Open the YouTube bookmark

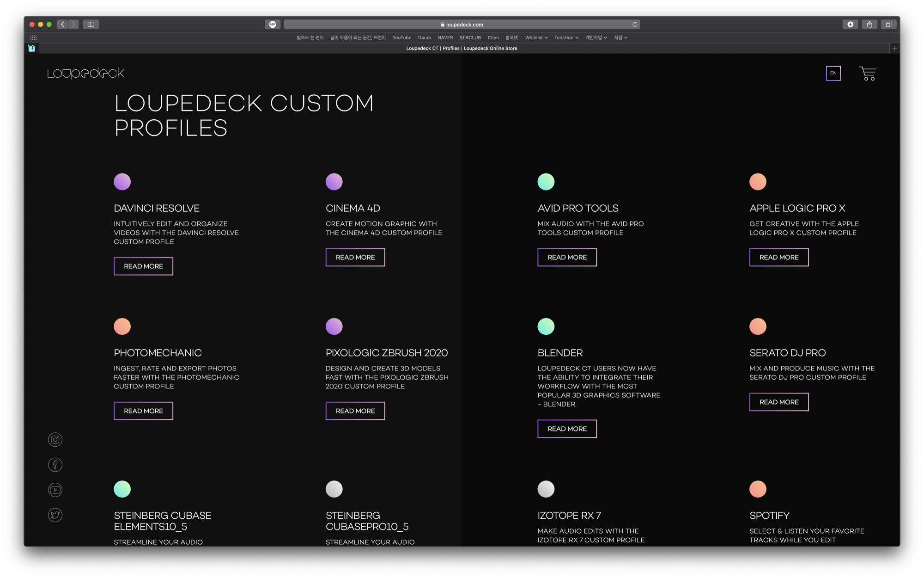[401, 38]
